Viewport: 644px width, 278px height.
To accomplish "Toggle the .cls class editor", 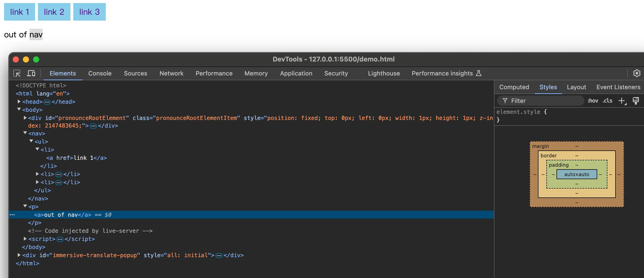I will click(607, 101).
